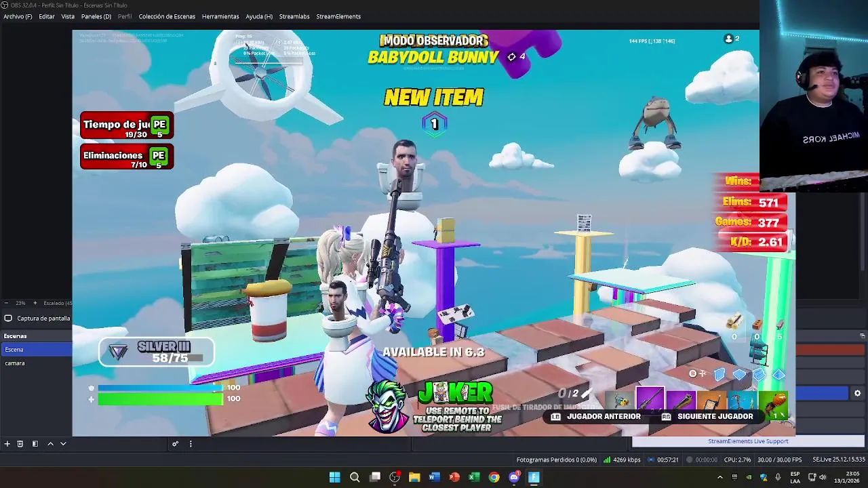Click the StreamElements Live Support link
The height and width of the screenshot is (488, 868).
click(748, 441)
